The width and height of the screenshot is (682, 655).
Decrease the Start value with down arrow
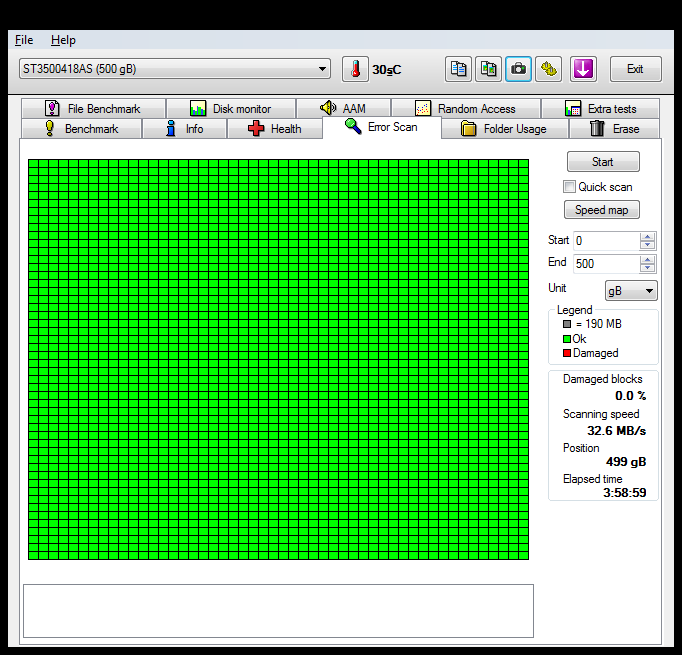(x=648, y=245)
